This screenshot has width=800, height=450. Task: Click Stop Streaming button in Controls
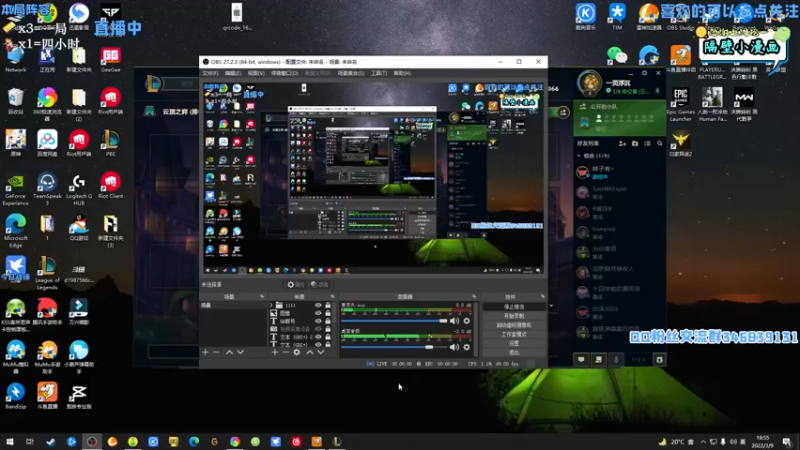click(514, 307)
